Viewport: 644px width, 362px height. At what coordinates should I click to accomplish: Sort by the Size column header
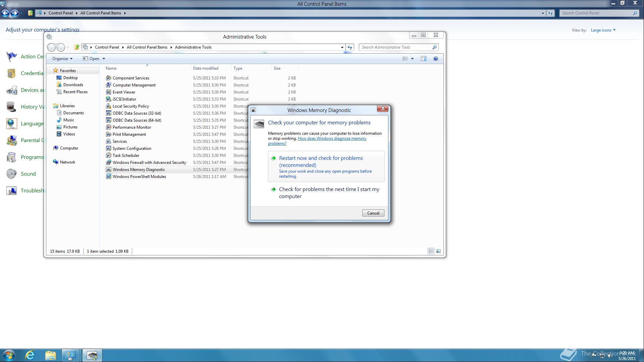tap(285, 68)
